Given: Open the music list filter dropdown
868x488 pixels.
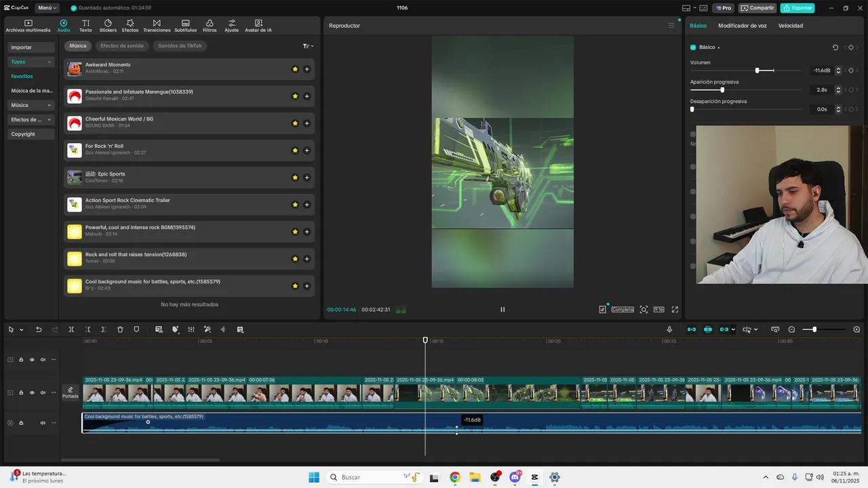Looking at the screenshot, I should tap(308, 46).
